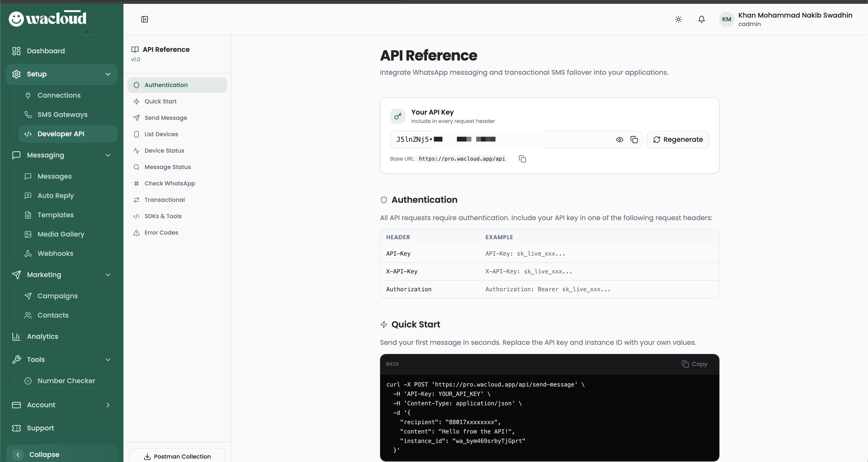Copy the BASH code snippet
Screen dimensions: 868x462
(x=694, y=364)
